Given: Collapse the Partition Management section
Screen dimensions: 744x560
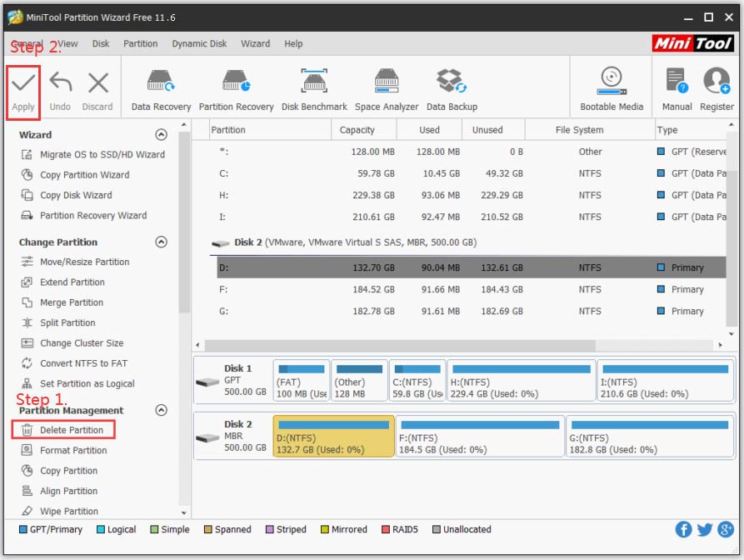Looking at the screenshot, I should pyautogui.click(x=161, y=410).
